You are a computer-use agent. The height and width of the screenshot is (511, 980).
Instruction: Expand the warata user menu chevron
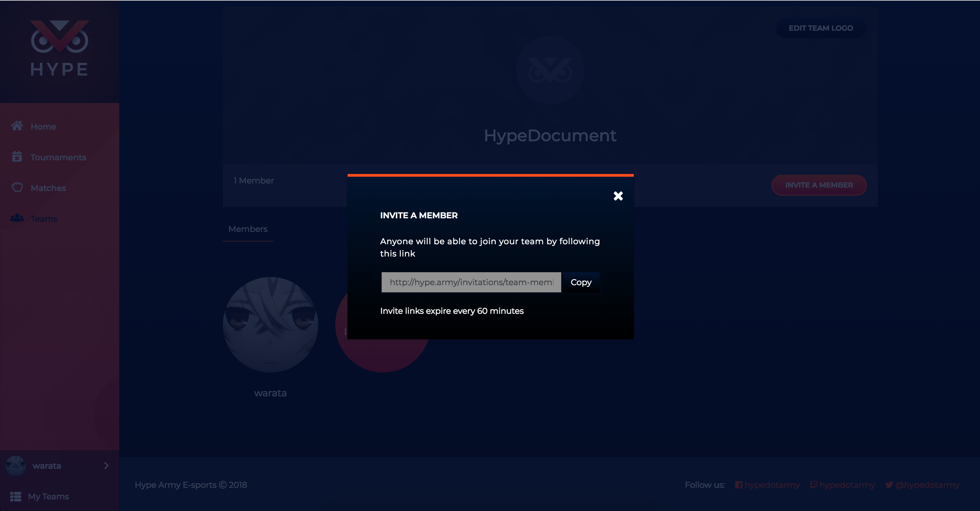[x=106, y=465]
